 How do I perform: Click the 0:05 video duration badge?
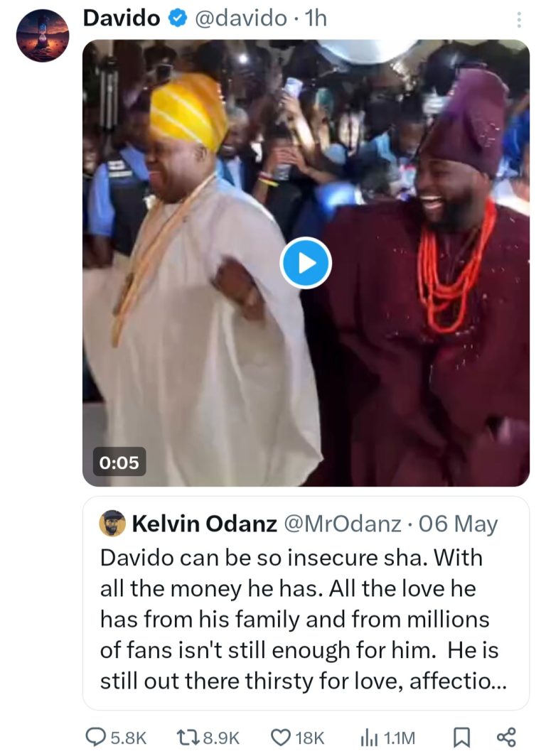[119, 462]
